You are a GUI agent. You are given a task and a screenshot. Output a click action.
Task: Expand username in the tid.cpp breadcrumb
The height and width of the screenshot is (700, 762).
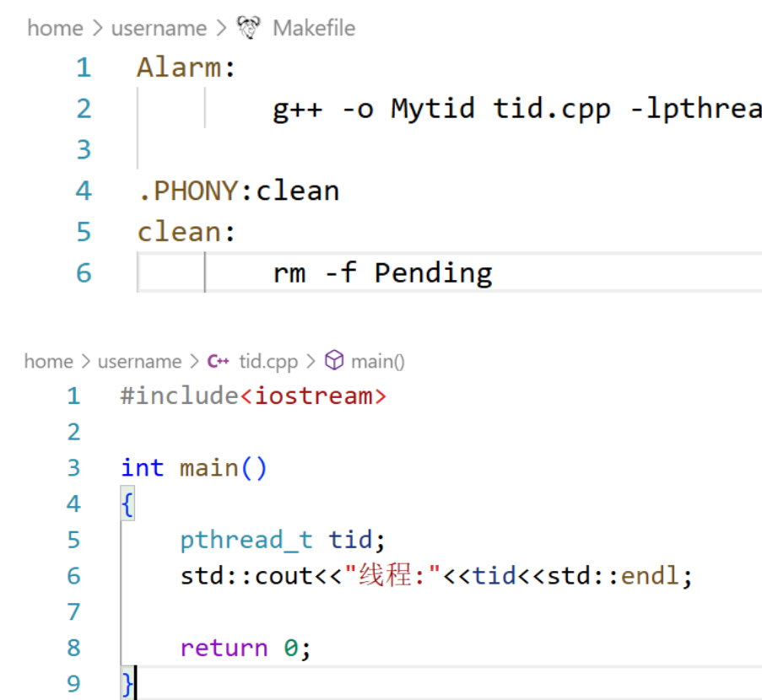pyautogui.click(x=139, y=362)
